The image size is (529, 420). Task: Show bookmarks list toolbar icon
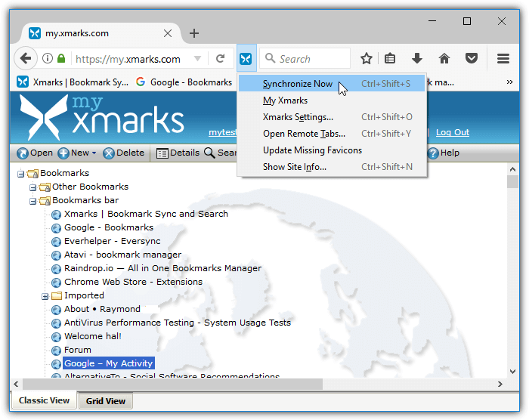point(390,59)
